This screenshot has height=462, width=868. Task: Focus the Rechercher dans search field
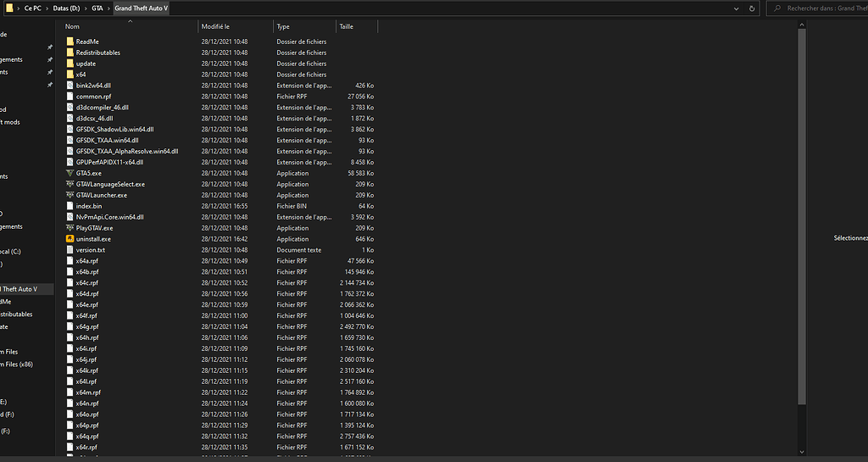pos(826,8)
